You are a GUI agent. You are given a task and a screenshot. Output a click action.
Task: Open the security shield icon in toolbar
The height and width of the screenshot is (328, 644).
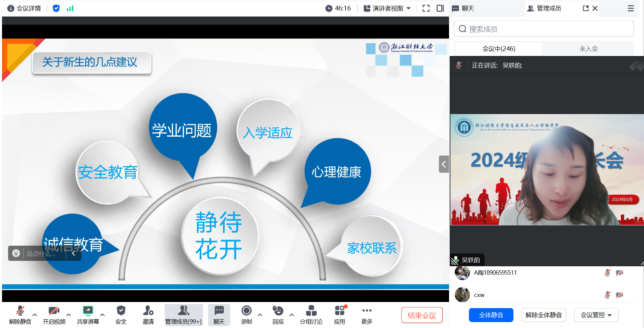point(121,311)
